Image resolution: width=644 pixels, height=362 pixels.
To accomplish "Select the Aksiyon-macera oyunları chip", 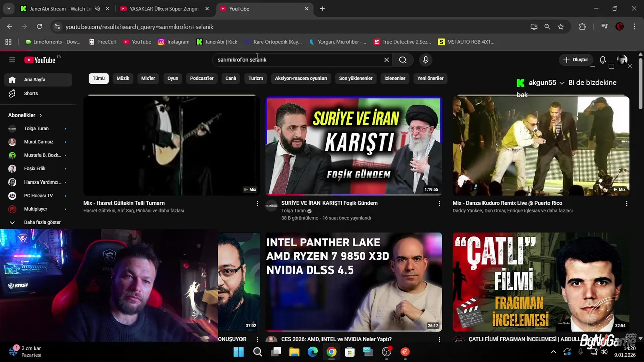I will coord(301,78).
